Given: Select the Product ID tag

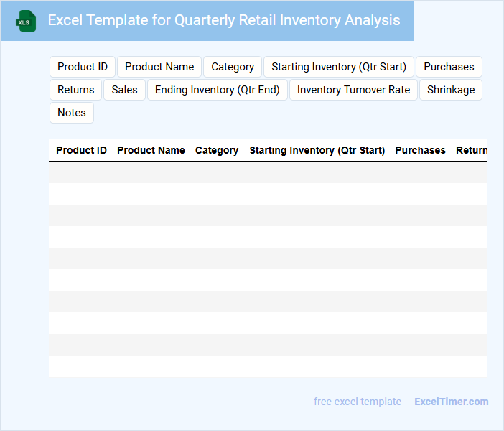Looking at the screenshot, I should point(83,67).
